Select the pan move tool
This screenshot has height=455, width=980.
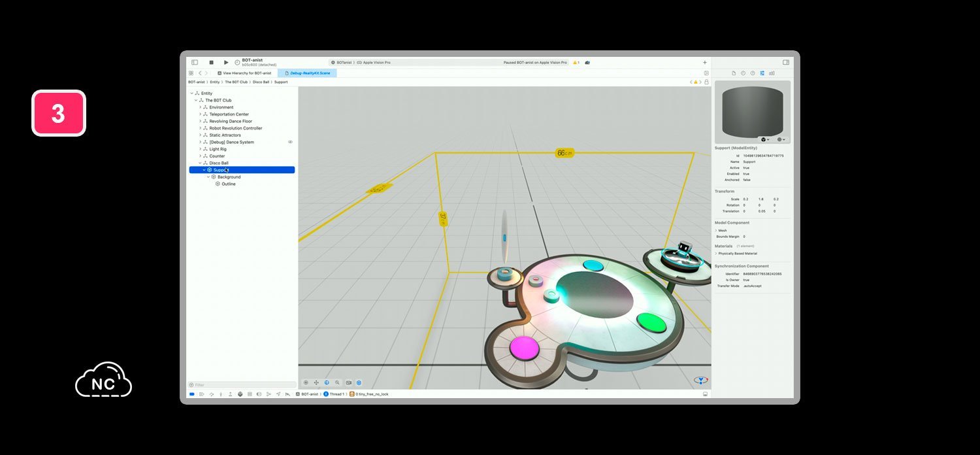click(316, 382)
